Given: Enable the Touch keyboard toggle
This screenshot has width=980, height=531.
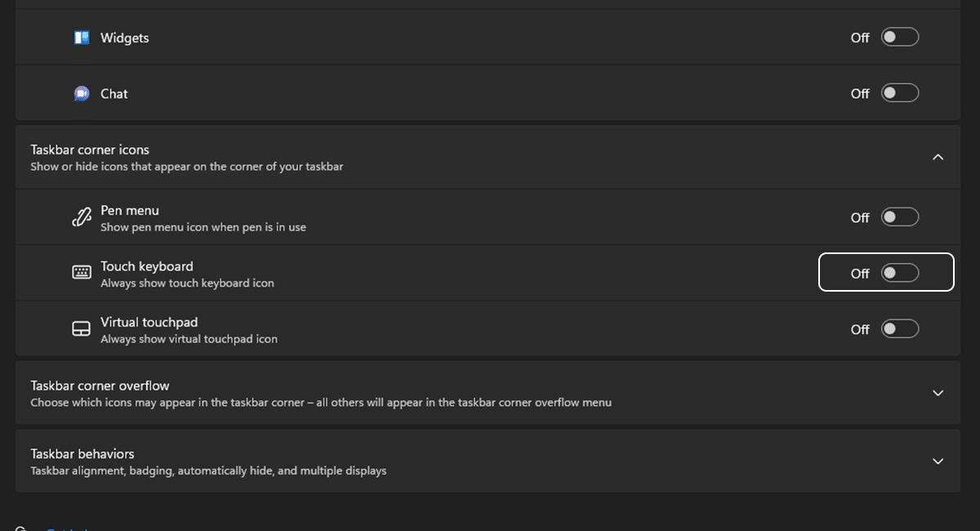Looking at the screenshot, I should click(x=899, y=273).
